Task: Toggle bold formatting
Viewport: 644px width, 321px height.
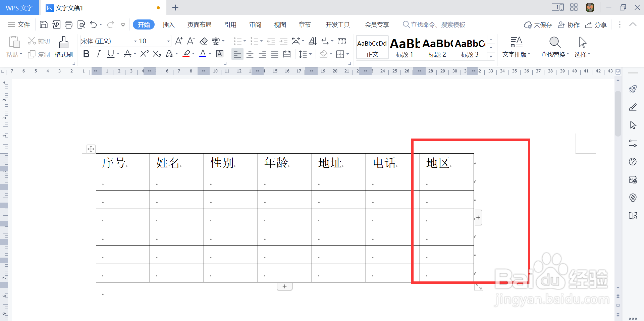Action: pos(86,54)
